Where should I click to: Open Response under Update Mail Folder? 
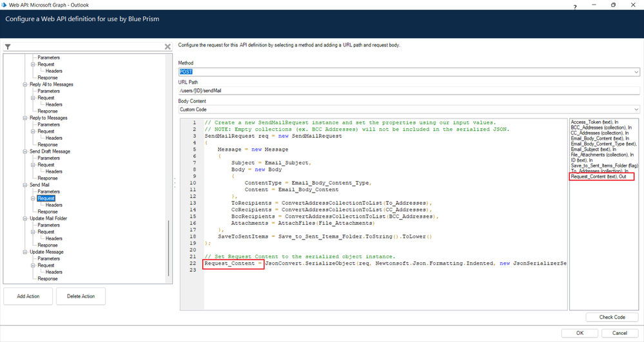tap(48, 245)
